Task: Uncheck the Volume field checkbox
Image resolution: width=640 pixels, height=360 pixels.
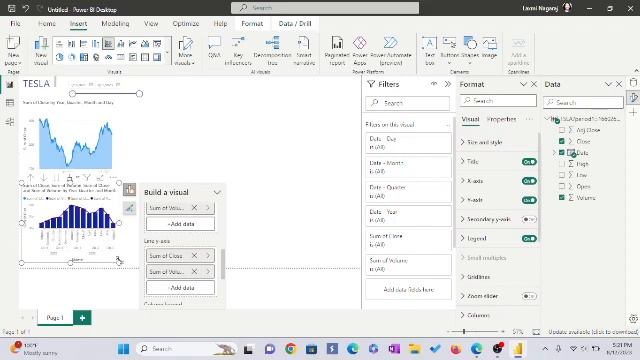Action: pos(562,198)
